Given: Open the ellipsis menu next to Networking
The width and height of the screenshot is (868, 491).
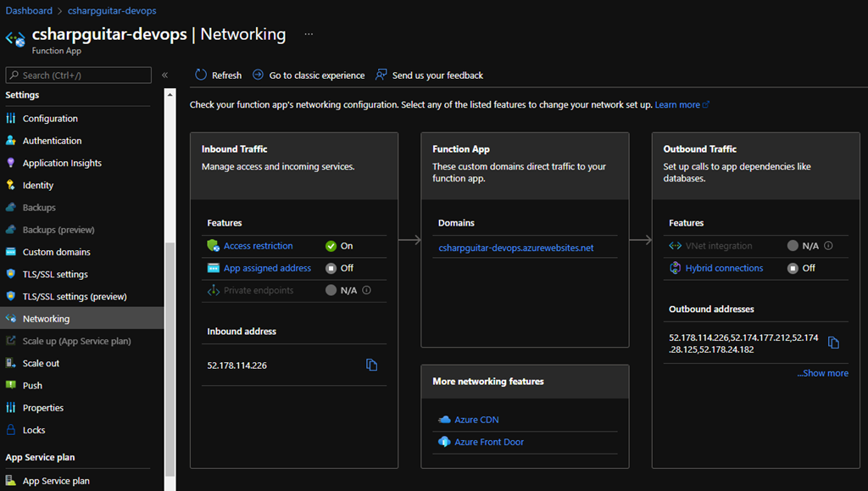Looking at the screenshot, I should [x=309, y=35].
